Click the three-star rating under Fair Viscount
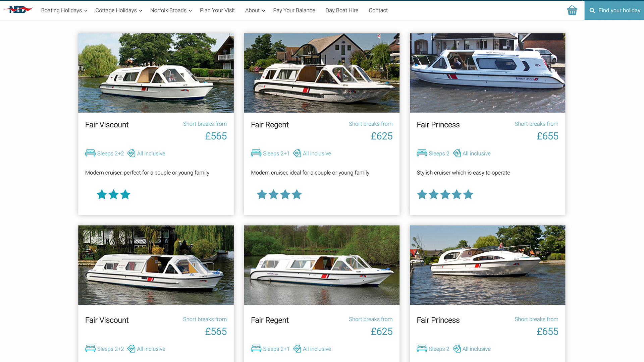Screen dimensions: 644x362 (113, 194)
